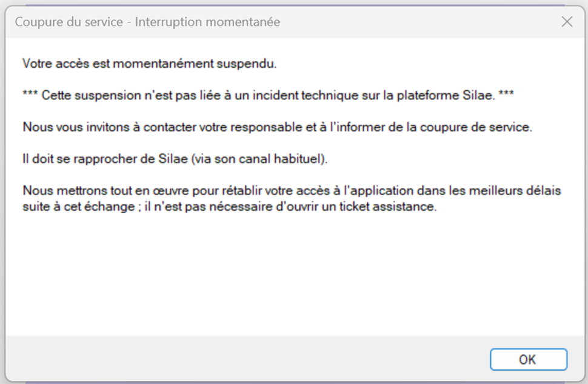Click the 'Nous mettrons tout en œuvre' line
The height and width of the screenshot is (384, 588).
pos(292,190)
